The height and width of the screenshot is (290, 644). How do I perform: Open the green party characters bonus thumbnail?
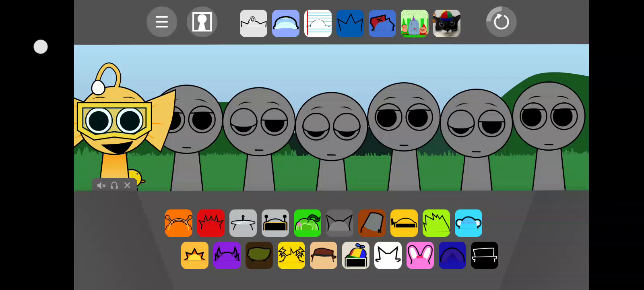point(415,23)
